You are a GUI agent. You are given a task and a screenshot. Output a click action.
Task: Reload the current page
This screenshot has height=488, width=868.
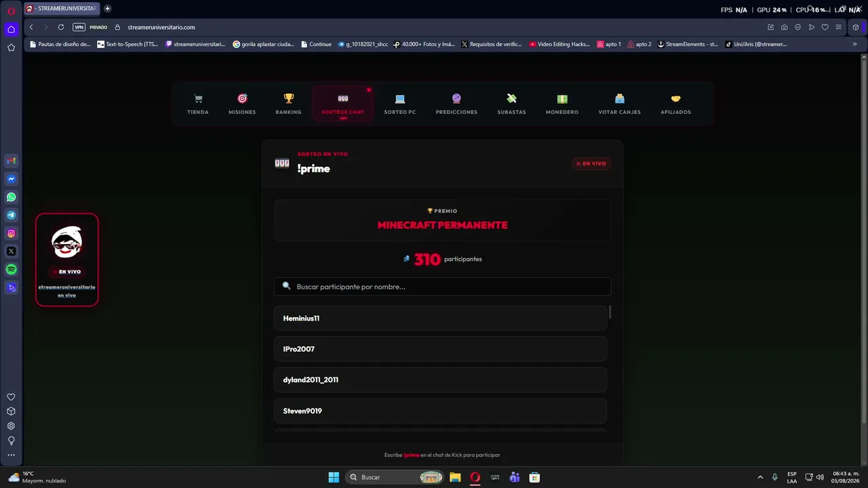pos(61,27)
